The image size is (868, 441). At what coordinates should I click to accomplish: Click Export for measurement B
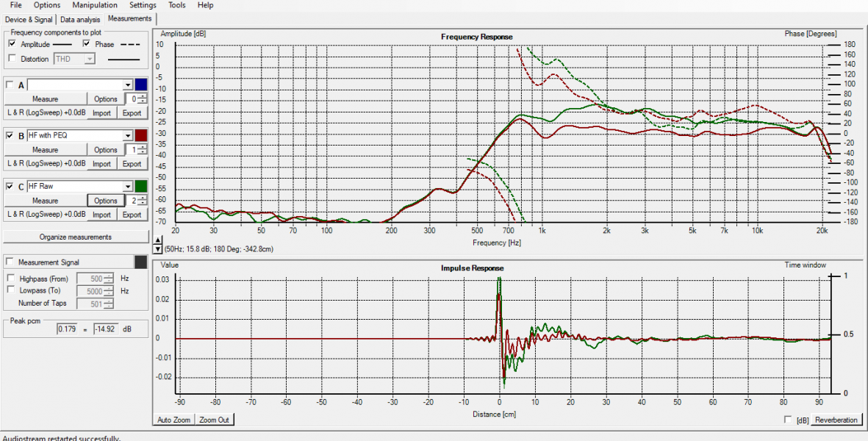(132, 163)
